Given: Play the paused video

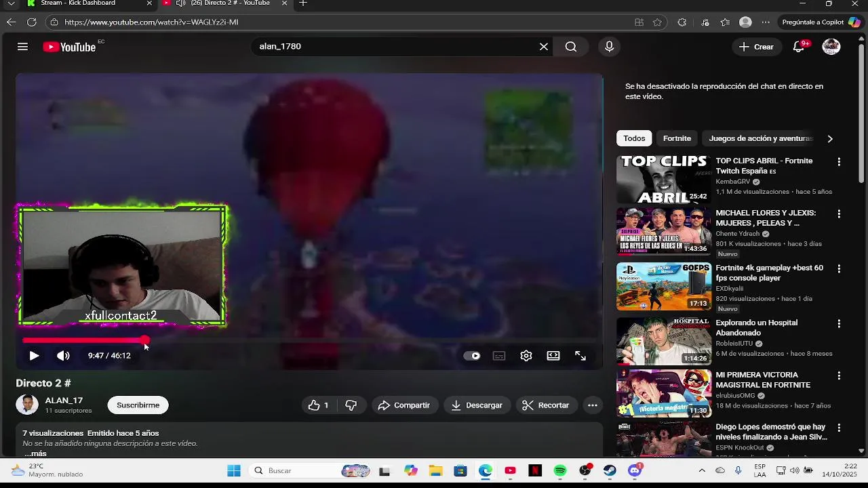Looking at the screenshot, I should tap(34, 356).
